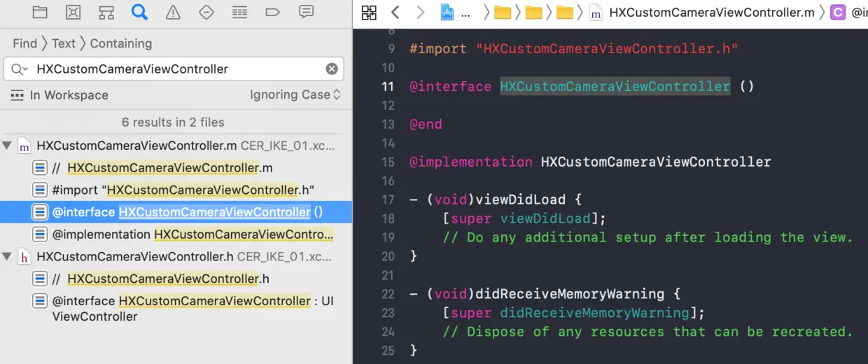
Task: Click the '@end' keyword on line 13
Action: [426, 124]
